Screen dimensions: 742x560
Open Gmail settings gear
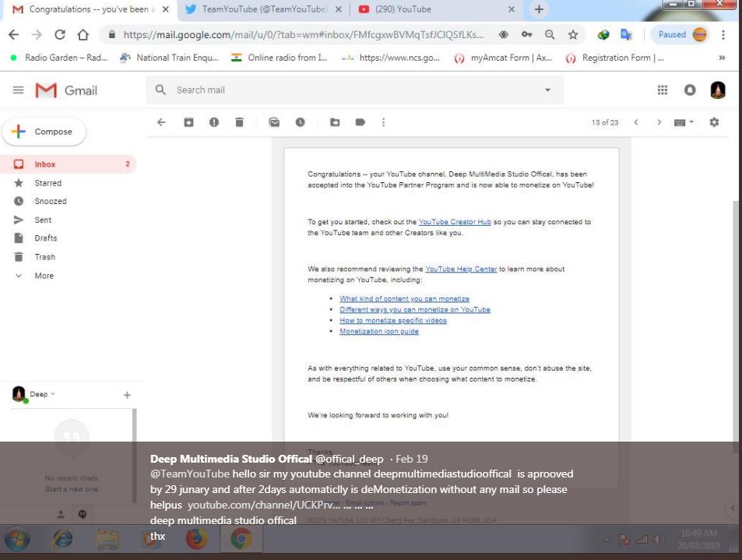click(714, 122)
